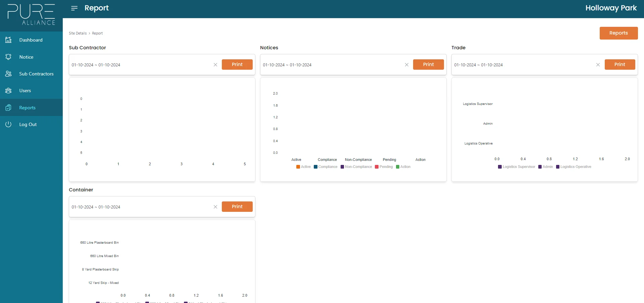Go to Site Details breadcrumb

(x=78, y=33)
